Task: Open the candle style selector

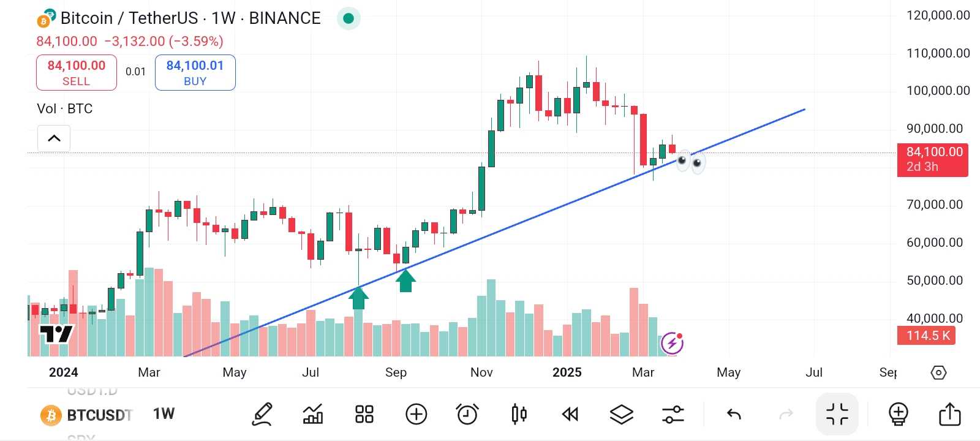Action: tap(518, 413)
